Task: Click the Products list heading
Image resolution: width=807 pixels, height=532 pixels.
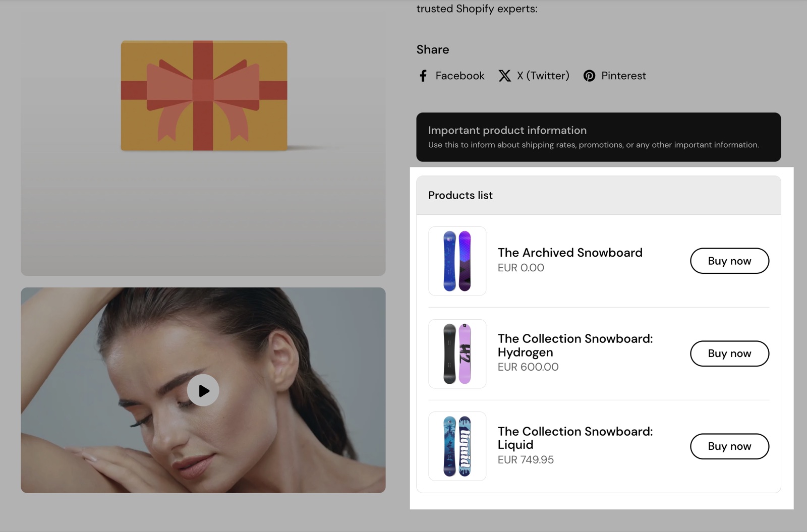Action: click(460, 195)
